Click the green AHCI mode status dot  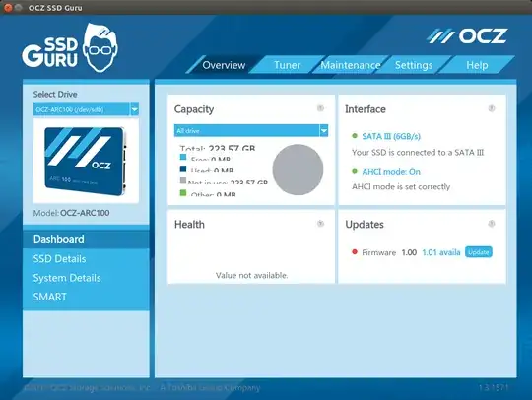(355, 171)
